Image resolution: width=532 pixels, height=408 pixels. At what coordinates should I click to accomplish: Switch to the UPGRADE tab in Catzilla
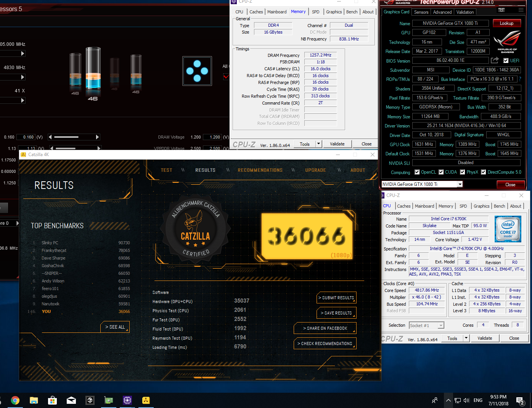tap(315, 170)
